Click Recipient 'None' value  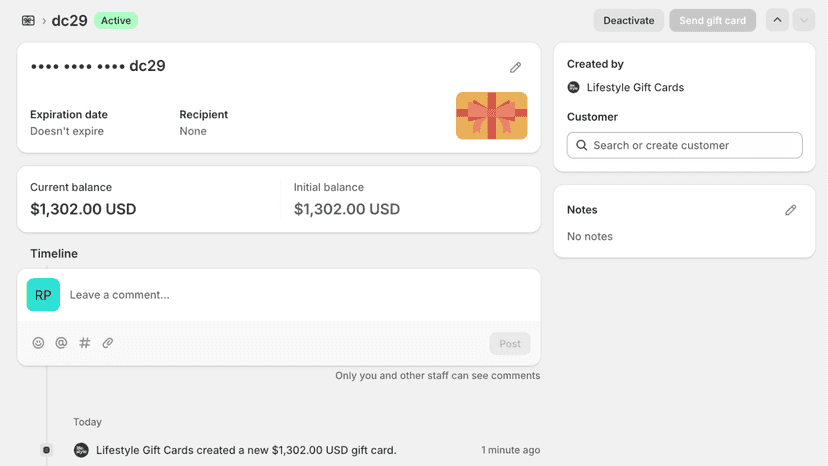pyautogui.click(x=193, y=131)
